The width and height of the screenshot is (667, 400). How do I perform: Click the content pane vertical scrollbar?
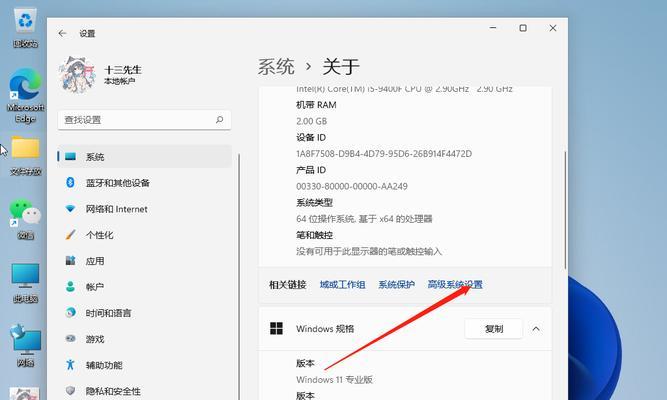[x=565, y=209]
